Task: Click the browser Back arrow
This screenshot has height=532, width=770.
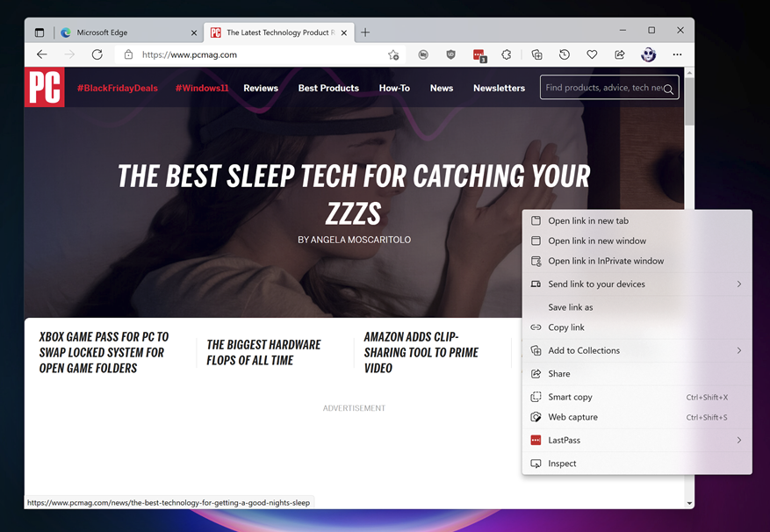Action: coord(42,54)
